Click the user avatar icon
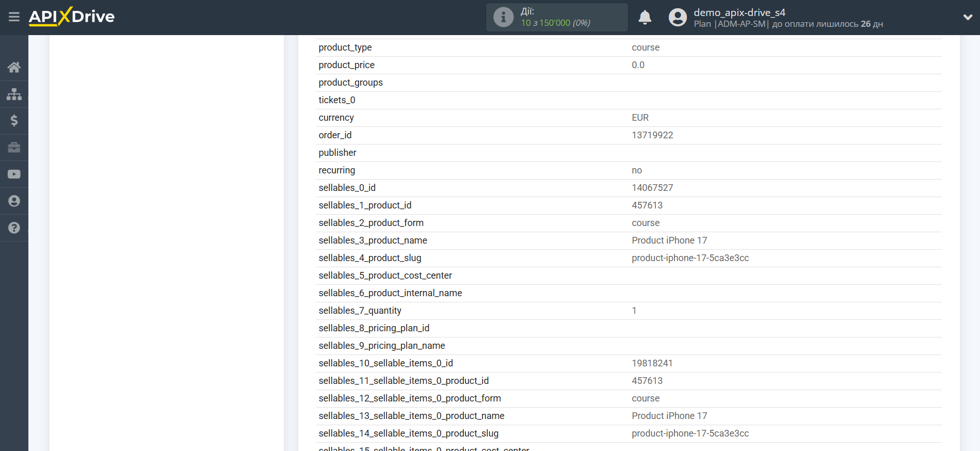This screenshot has width=980, height=451. click(x=678, y=17)
